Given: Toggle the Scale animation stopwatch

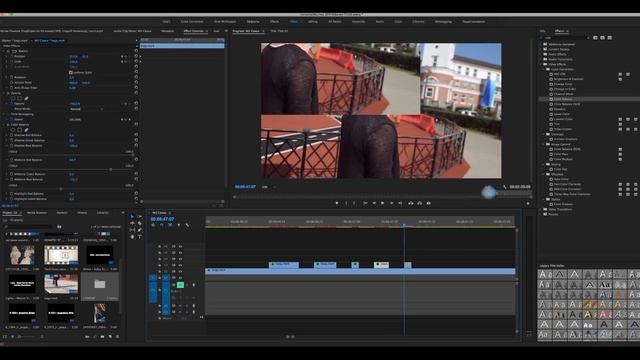Looking at the screenshot, I should (x=11, y=62).
